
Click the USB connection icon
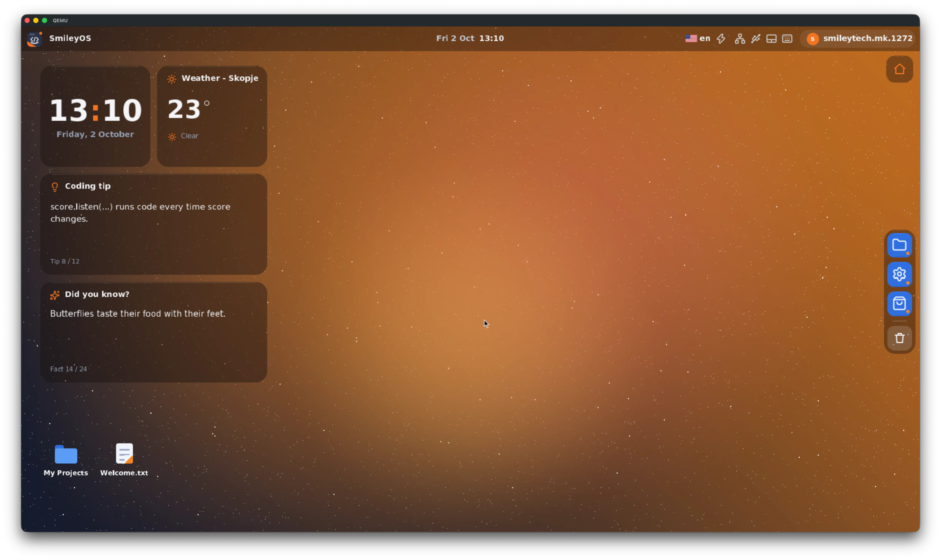(755, 38)
